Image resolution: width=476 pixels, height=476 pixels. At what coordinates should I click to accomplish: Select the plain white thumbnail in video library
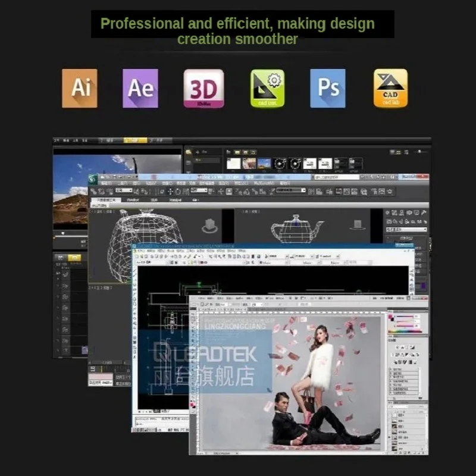[234, 164]
